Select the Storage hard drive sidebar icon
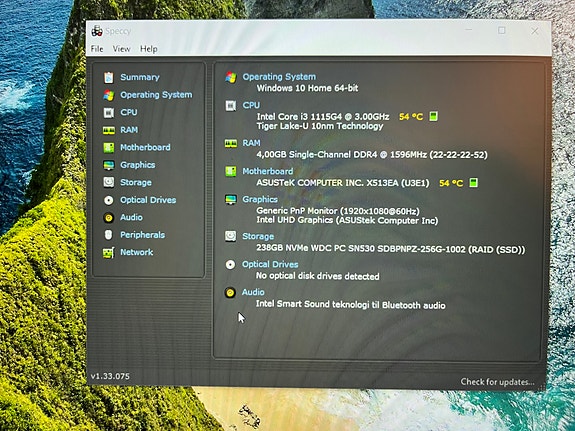The width and height of the screenshot is (575, 431). pyautogui.click(x=109, y=182)
